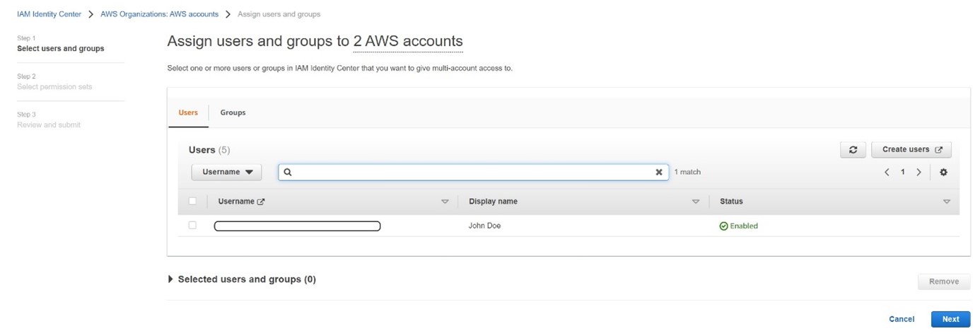Select all users checkbox in header

192,202
